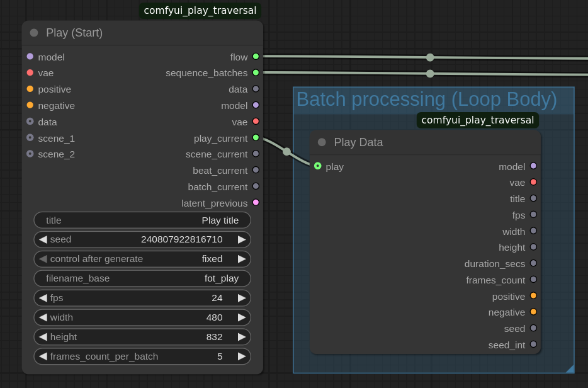Edit the filename_base field showing fot_play
Screen dimensions: 588x388
[142, 278]
